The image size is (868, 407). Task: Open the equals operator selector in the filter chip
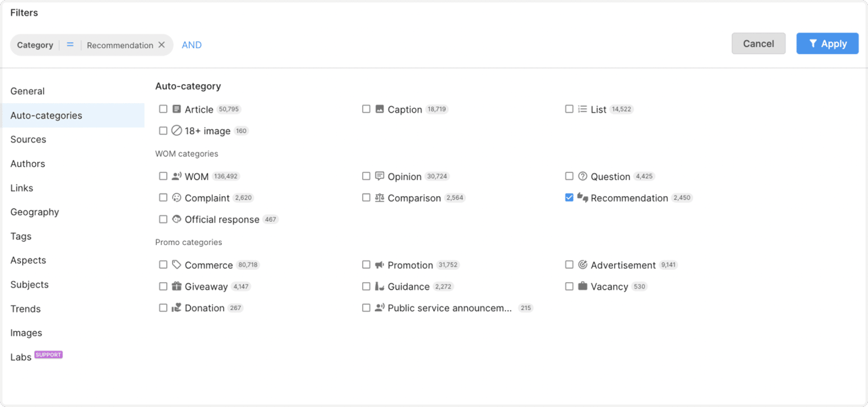(x=70, y=45)
